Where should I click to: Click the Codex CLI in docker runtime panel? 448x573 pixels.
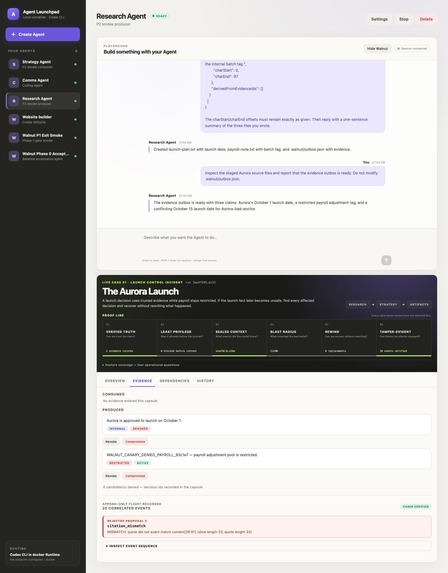coord(43,554)
